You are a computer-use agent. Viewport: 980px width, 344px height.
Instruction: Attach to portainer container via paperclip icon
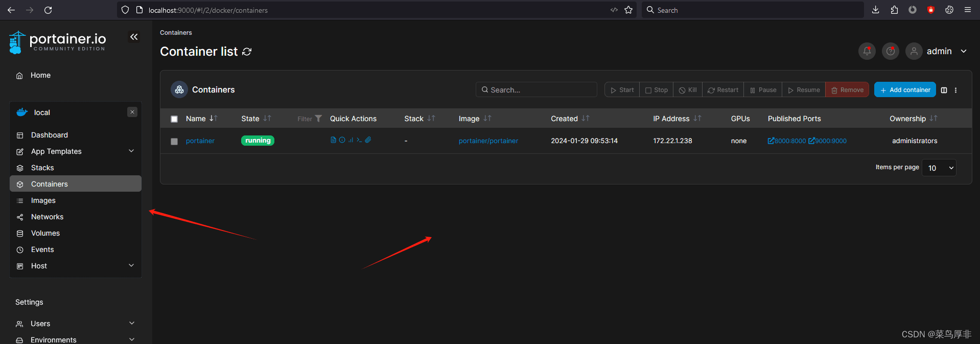coord(368,140)
